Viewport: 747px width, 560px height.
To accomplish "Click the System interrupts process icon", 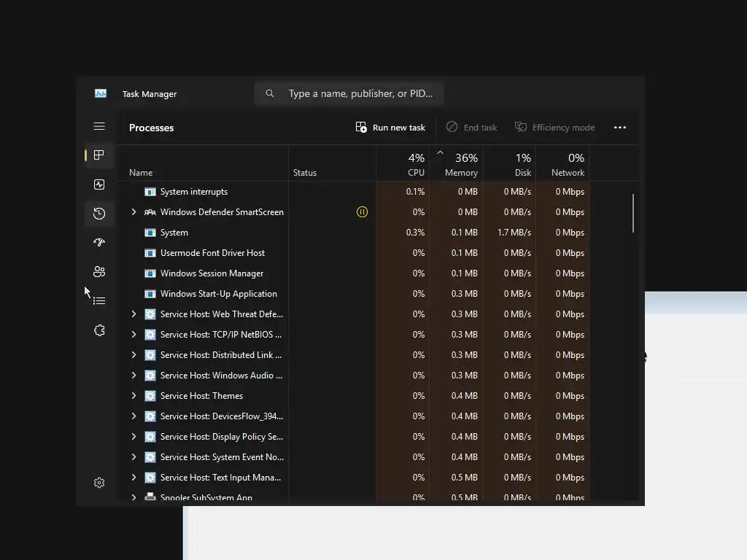I will pyautogui.click(x=150, y=192).
